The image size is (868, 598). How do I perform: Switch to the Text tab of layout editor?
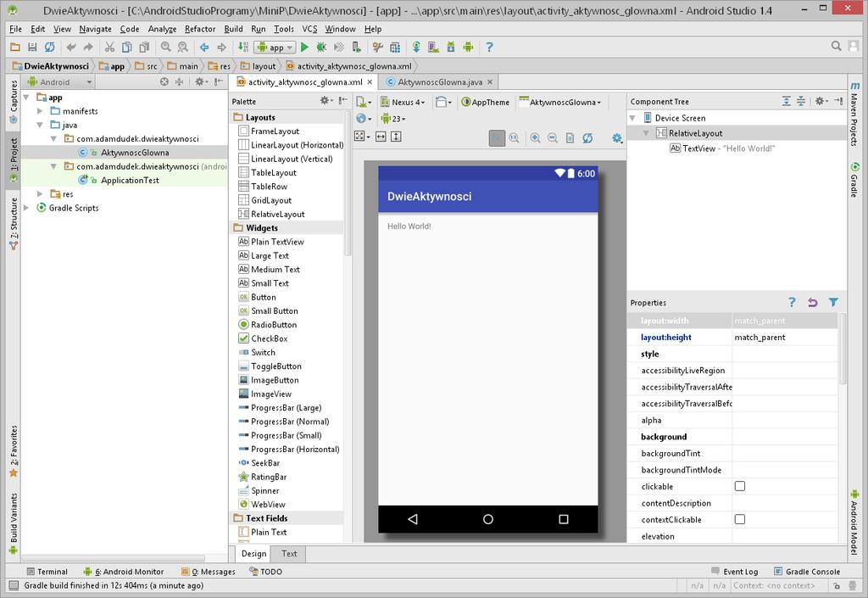pos(289,553)
